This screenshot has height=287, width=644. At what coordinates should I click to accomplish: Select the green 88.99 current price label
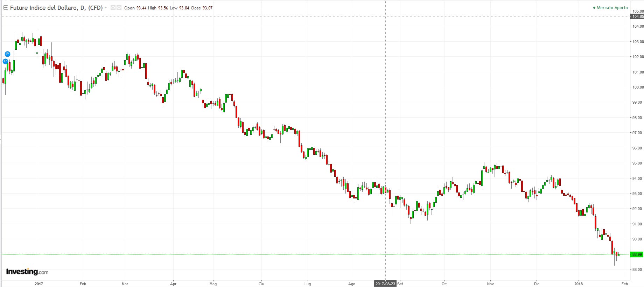[637, 254]
